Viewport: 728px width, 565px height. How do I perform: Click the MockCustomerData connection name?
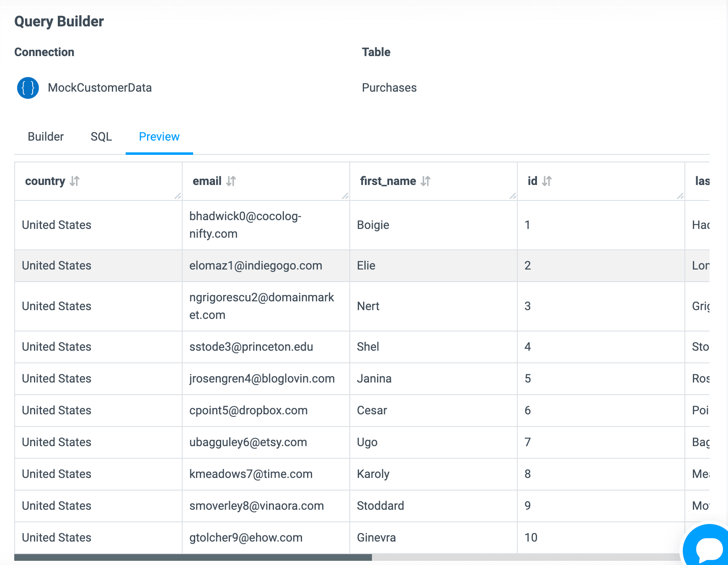tap(99, 88)
